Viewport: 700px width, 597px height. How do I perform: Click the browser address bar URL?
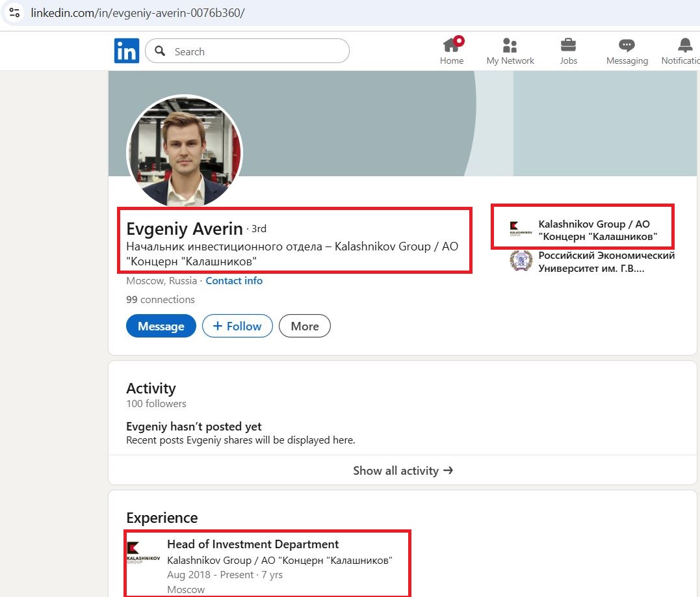click(138, 12)
